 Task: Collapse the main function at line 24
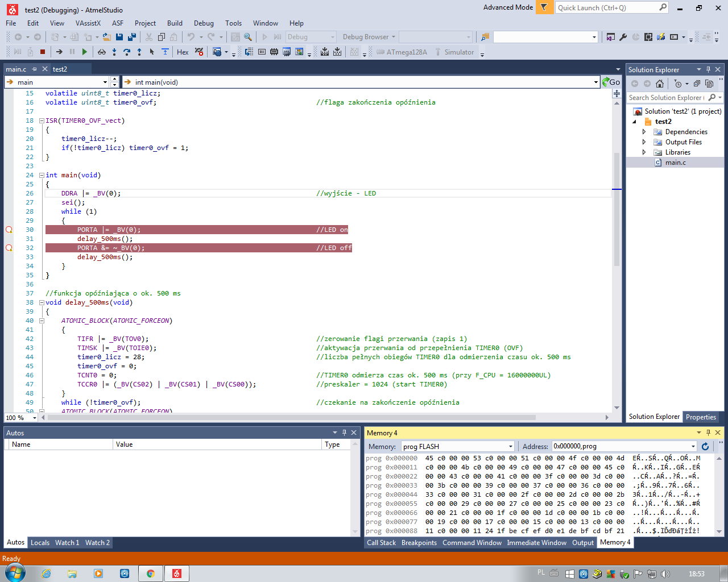[x=42, y=175]
